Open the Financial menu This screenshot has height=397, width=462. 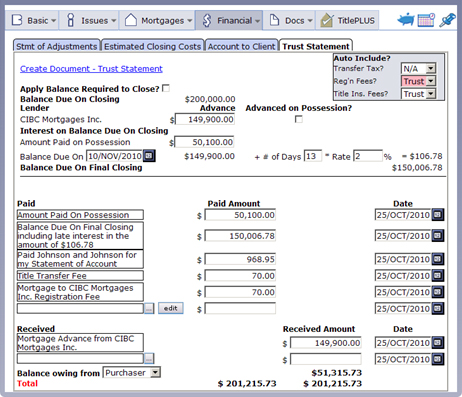click(229, 20)
